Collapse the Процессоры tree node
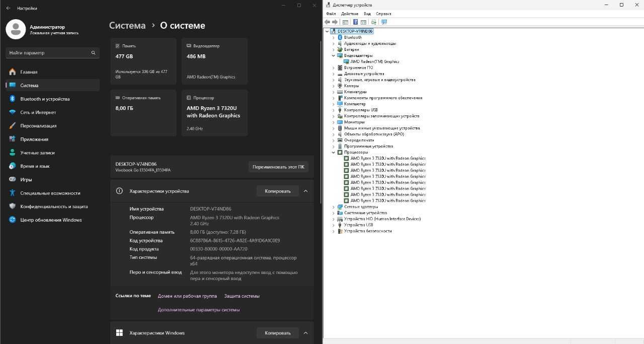 click(x=333, y=152)
